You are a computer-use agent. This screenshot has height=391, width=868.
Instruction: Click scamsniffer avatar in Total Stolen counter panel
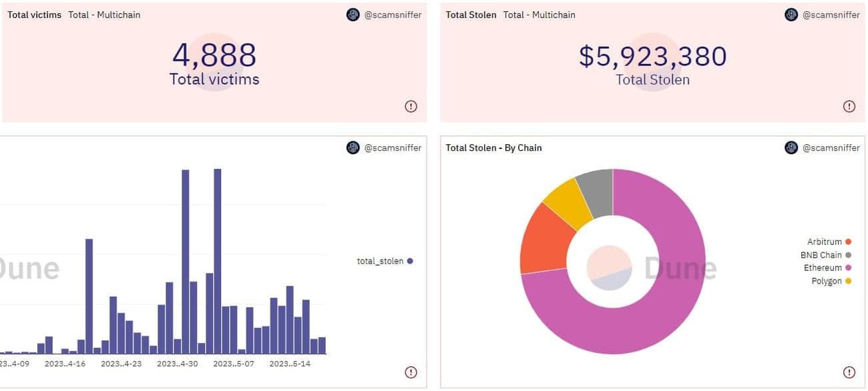[x=791, y=15]
